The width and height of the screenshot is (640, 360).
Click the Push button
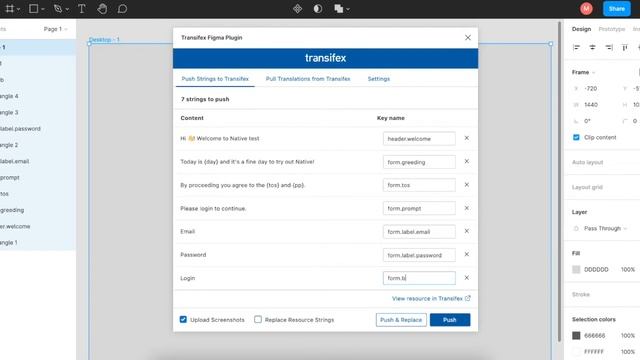tap(450, 320)
